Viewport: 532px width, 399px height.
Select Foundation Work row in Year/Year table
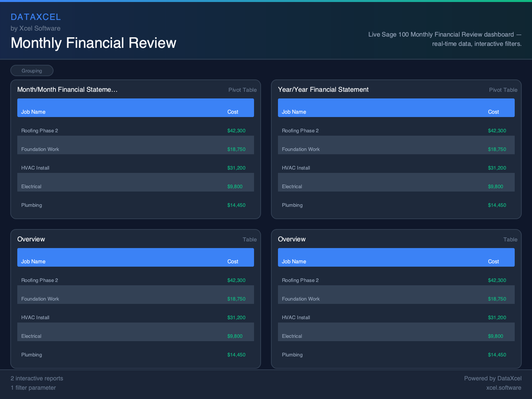pos(396,149)
